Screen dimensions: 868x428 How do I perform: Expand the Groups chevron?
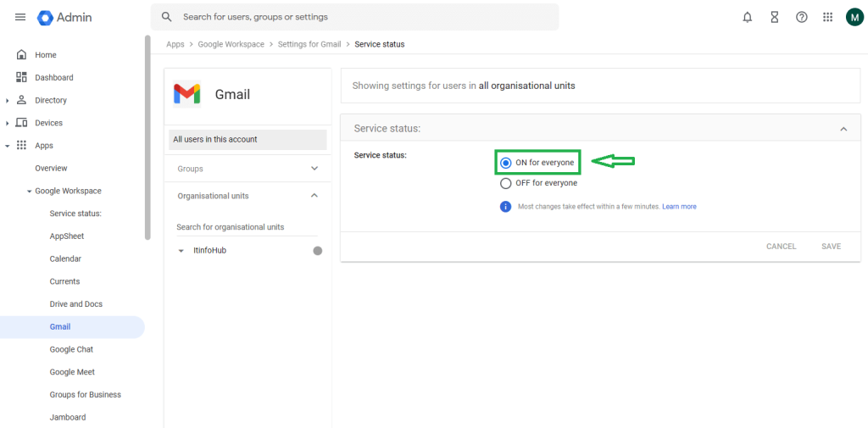[x=314, y=169]
